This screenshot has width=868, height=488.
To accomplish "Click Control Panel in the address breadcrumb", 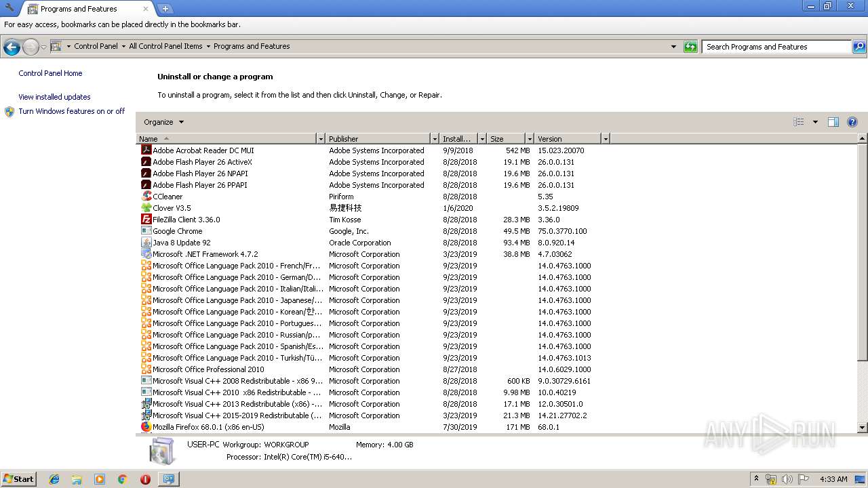I will click(96, 47).
